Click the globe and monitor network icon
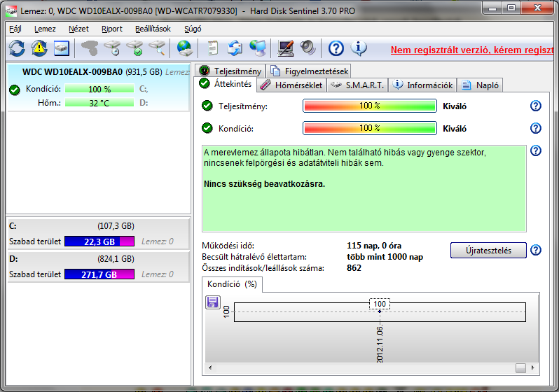 point(257,48)
